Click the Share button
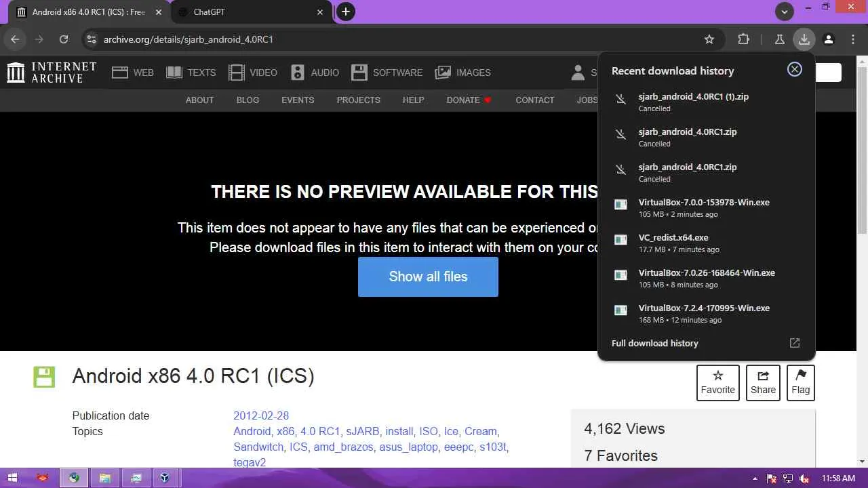Screen dimensions: 868x488 tap(763, 383)
